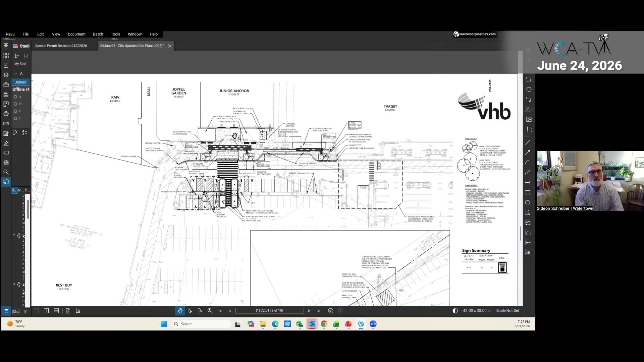Click the Windows Start button in taskbar
This screenshot has height=362, width=644.
164,324
